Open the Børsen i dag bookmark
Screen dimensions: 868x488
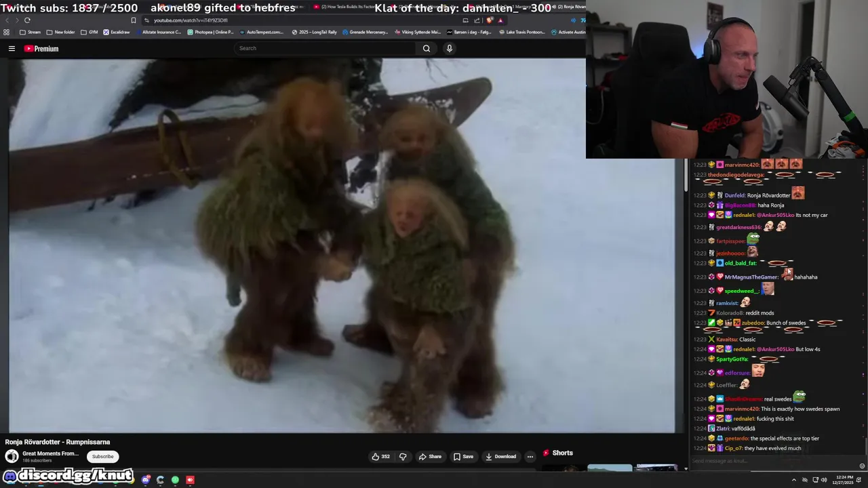pyautogui.click(x=468, y=32)
